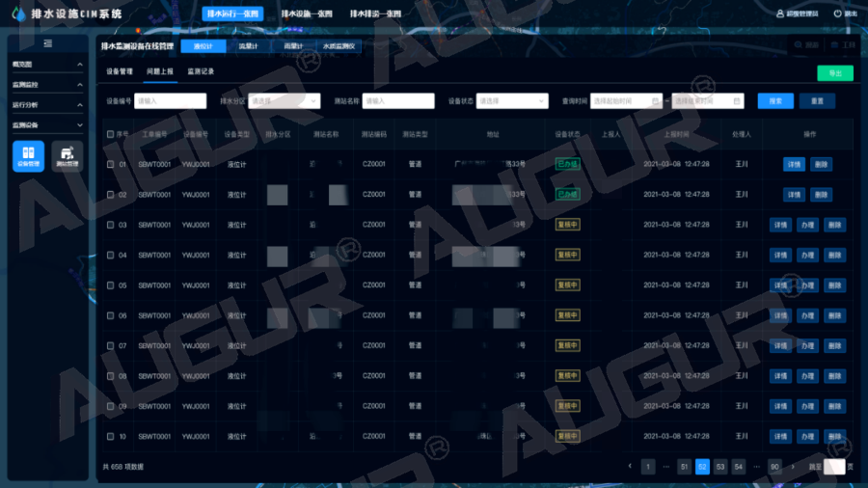Click the sidebar collapse menu icon

[47, 43]
